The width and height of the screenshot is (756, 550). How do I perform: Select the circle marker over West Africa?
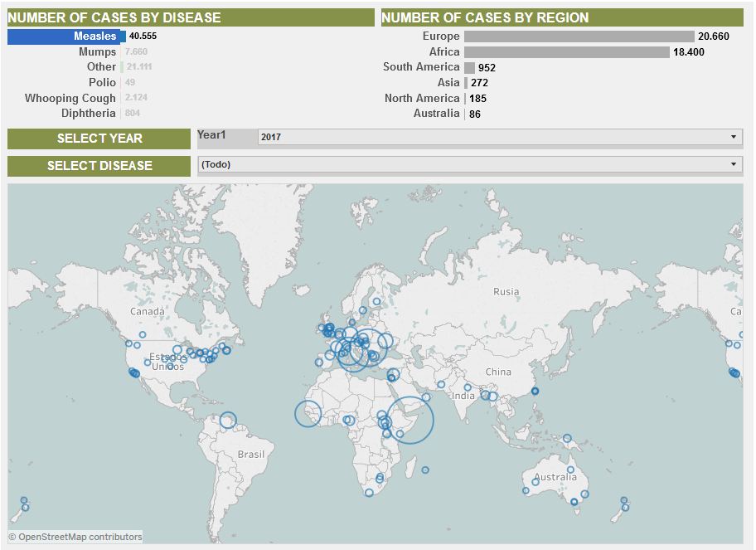[x=308, y=413]
